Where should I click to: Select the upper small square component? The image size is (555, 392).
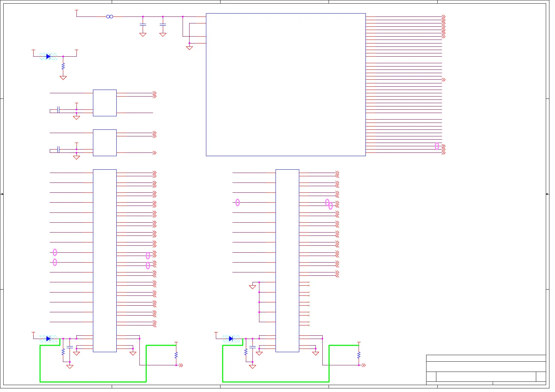(105, 103)
